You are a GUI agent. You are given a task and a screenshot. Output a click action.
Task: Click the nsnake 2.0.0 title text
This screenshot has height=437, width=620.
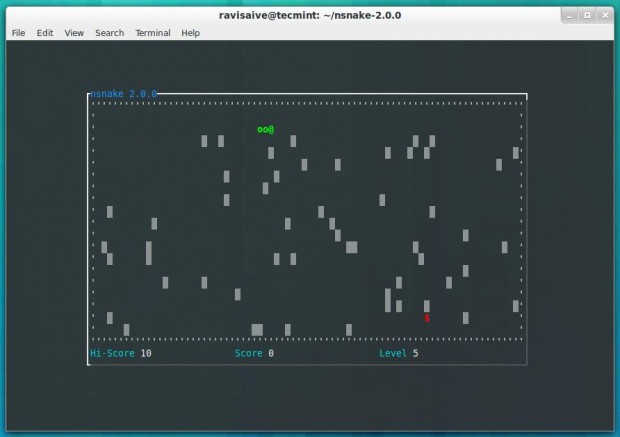(x=123, y=94)
